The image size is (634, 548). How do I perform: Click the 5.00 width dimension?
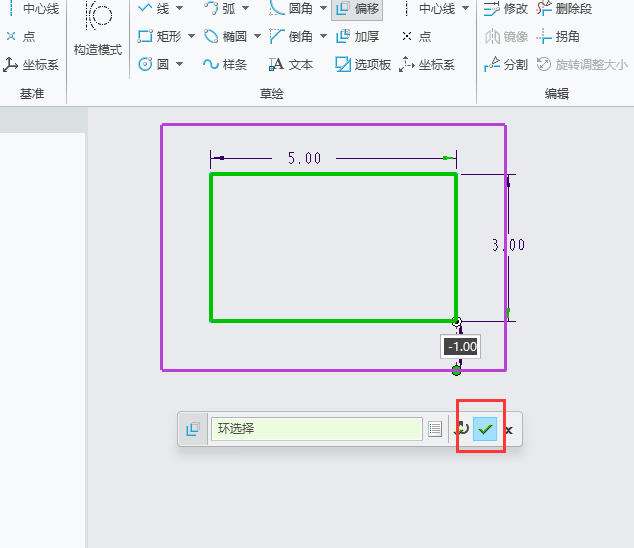[x=304, y=158]
